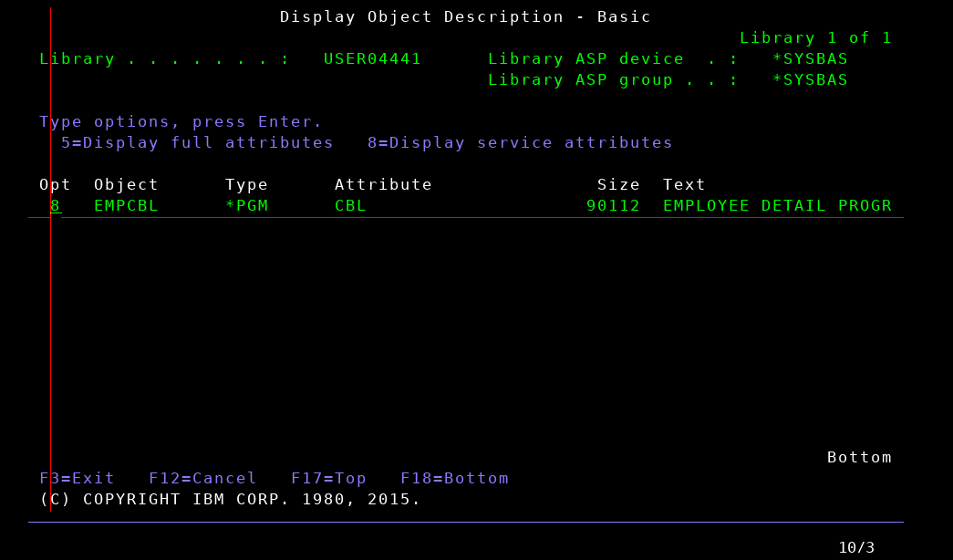Click the 5=Display full attributes option
Image resolution: width=953 pixels, height=560 pixels.
(198, 143)
